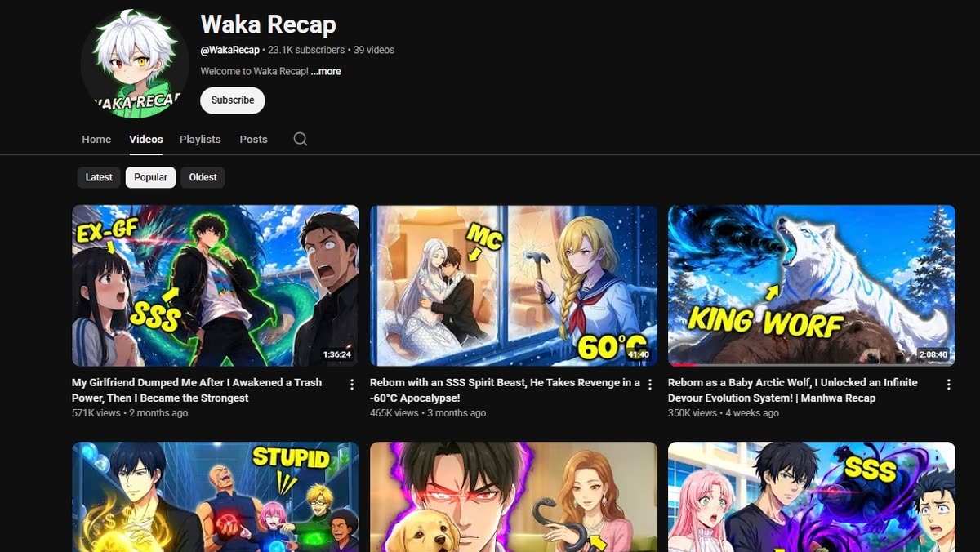Subscribe to Waka Recap channel
Viewport: 980px width, 552px height.
[233, 100]
